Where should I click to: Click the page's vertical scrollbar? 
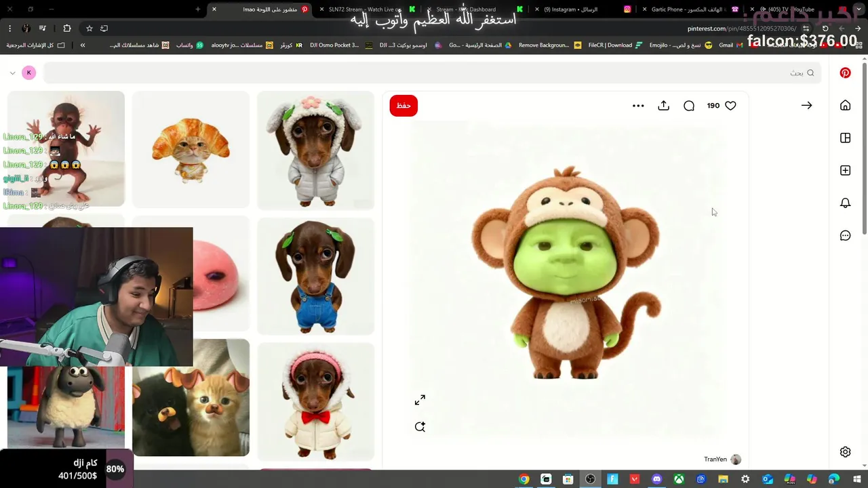[x=864, y=149]
